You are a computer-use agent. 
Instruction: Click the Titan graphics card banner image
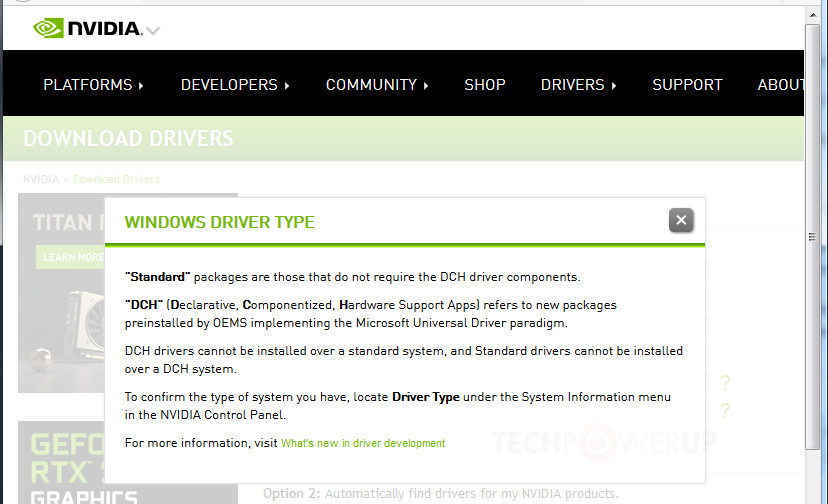[x=60, y=290]
